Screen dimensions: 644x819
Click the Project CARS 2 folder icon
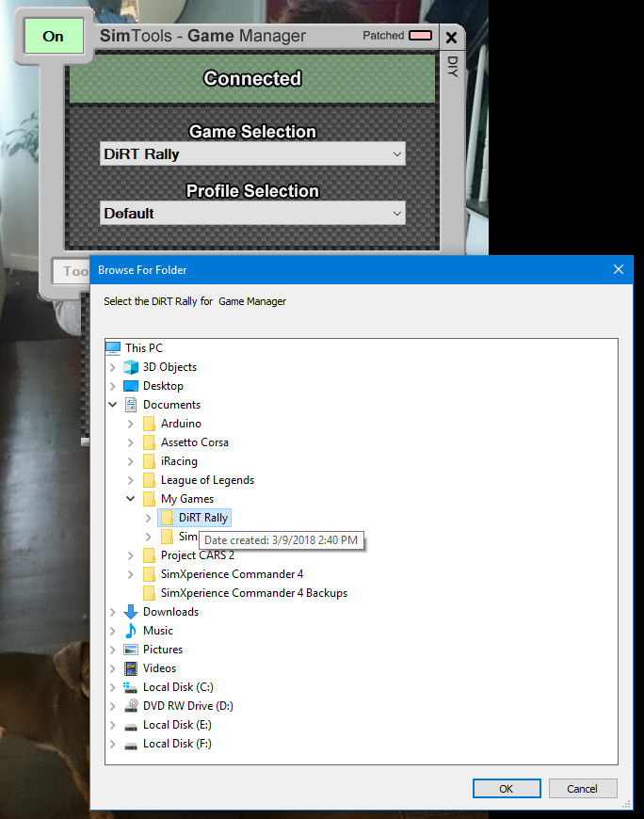point(149,555)
